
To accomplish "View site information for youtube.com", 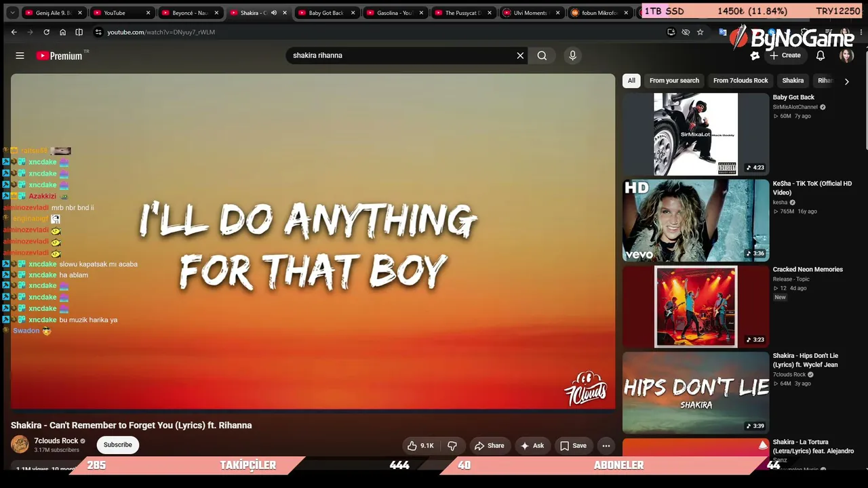I will [98, 32].
